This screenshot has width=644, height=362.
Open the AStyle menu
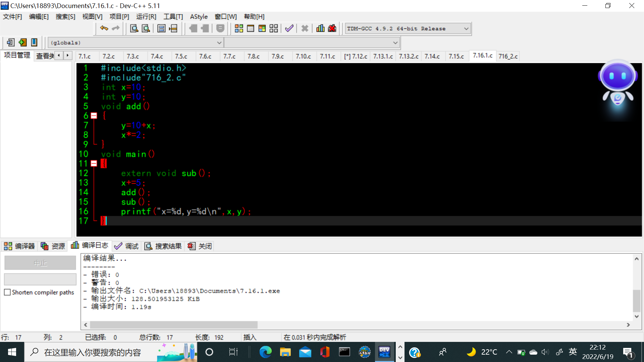pos(199,17)
